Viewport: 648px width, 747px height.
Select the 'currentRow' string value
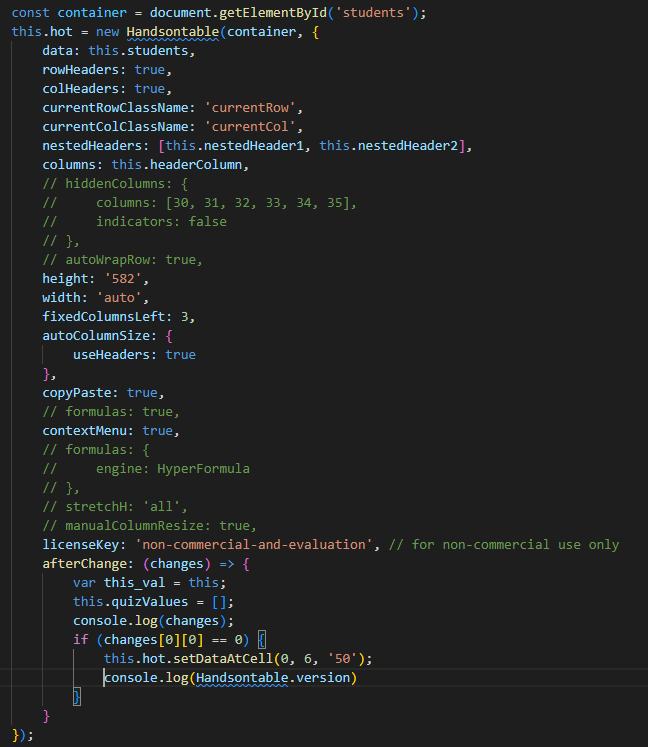[250, 108]
